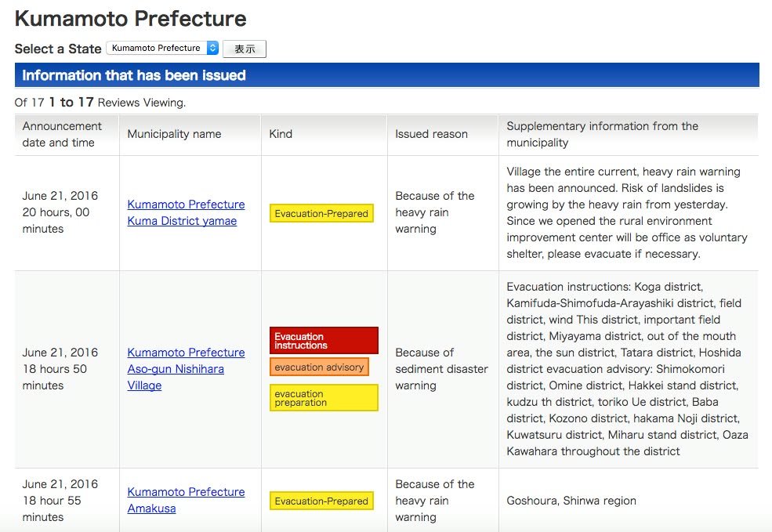Click the Supplementary information column header
Image resolution: width=772 pixels, height=532 pixels.
tap(602, 134)
